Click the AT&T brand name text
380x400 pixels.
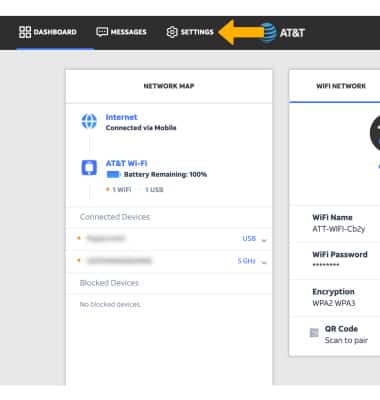tap(292, 33)
